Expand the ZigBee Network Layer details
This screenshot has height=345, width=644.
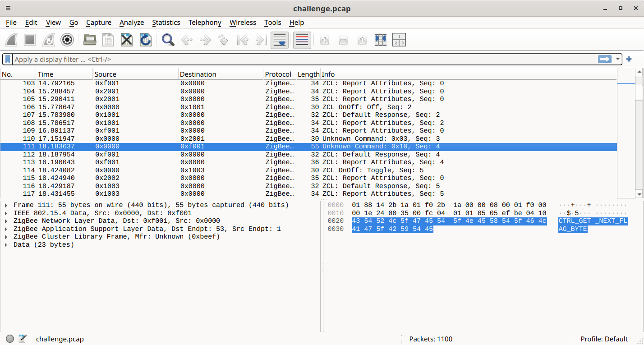tap(5, 221)
